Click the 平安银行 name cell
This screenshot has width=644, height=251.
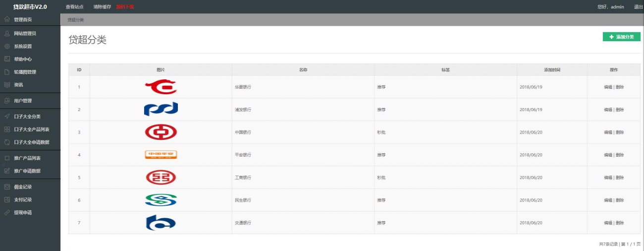click(303, 155)
